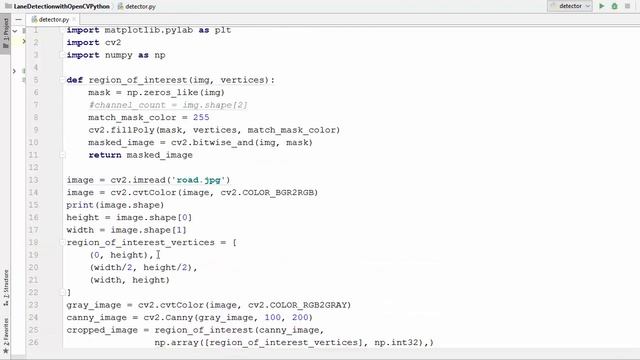Click 'print(image.shape)' on line 15
The image size is (640, 360).
(x=115, y=205)
